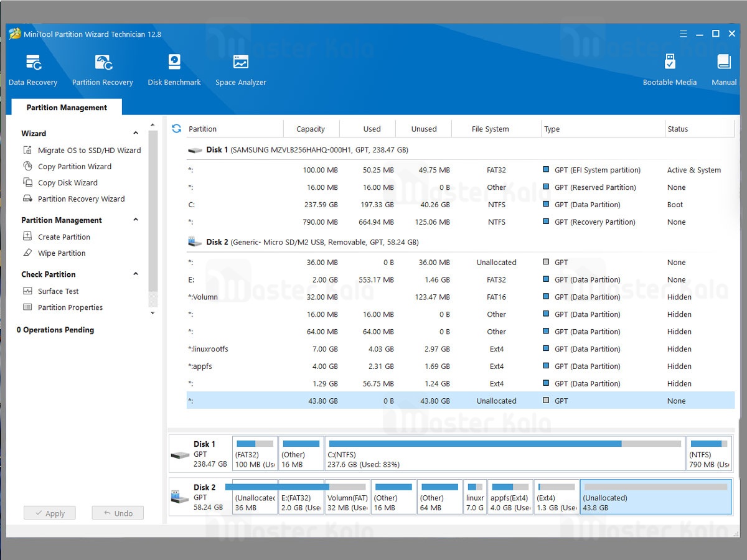Select the (Other) 64 MB block on Disk 2
747x560 pixels.
coord(439,497)
